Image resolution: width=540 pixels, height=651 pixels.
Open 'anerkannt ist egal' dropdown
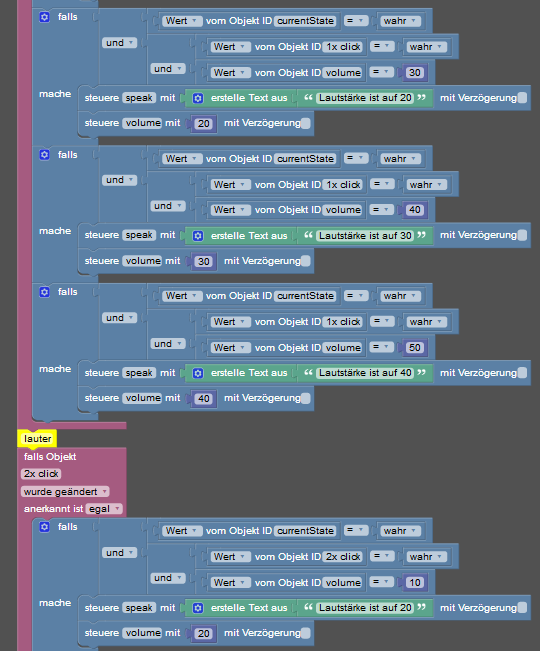104,509
